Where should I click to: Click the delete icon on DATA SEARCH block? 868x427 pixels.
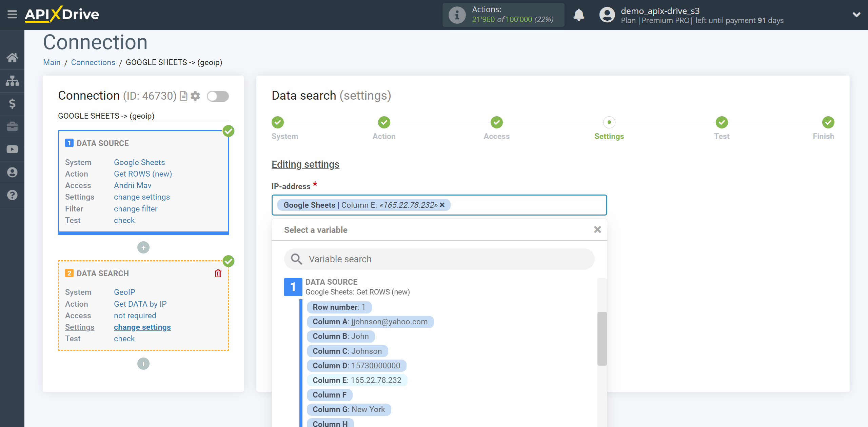click(218, 273)
